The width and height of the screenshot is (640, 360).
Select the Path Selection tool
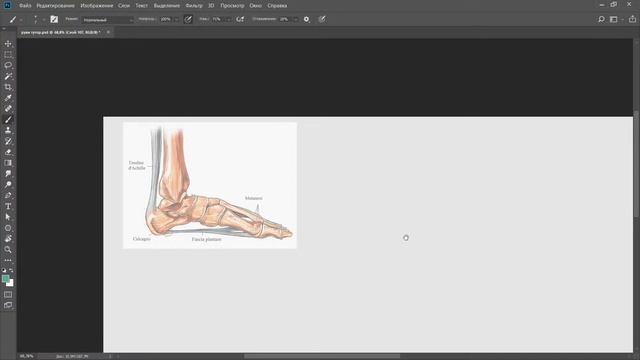(x=8, y=217)
